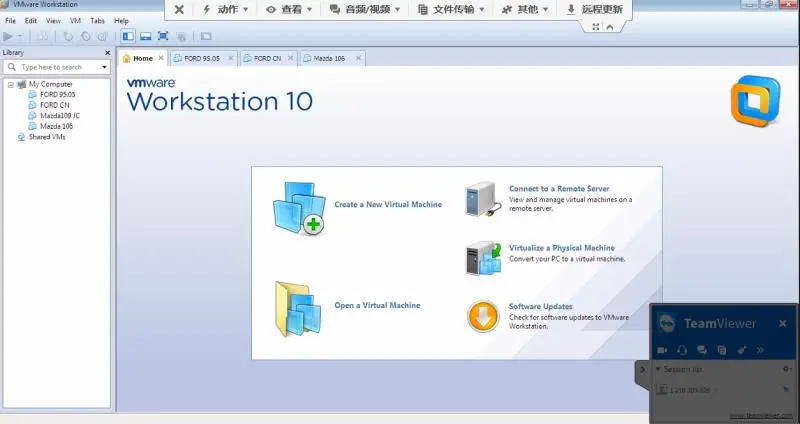Viewport: 800px width, 424px height.
Task: Click the 远程更新 remote update button
Action: 595,9
